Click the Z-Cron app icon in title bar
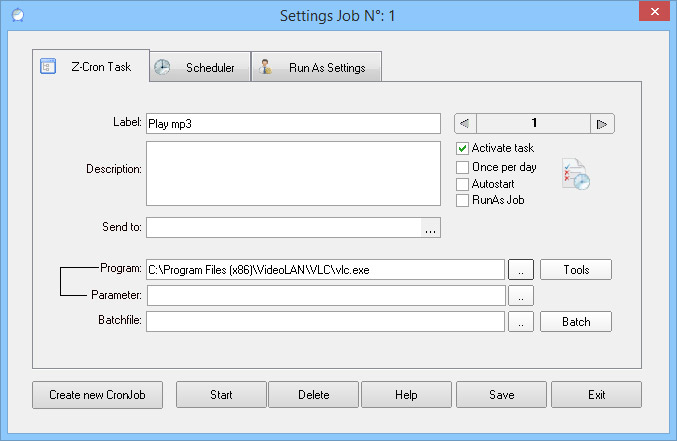 click(x=15, y=15)
